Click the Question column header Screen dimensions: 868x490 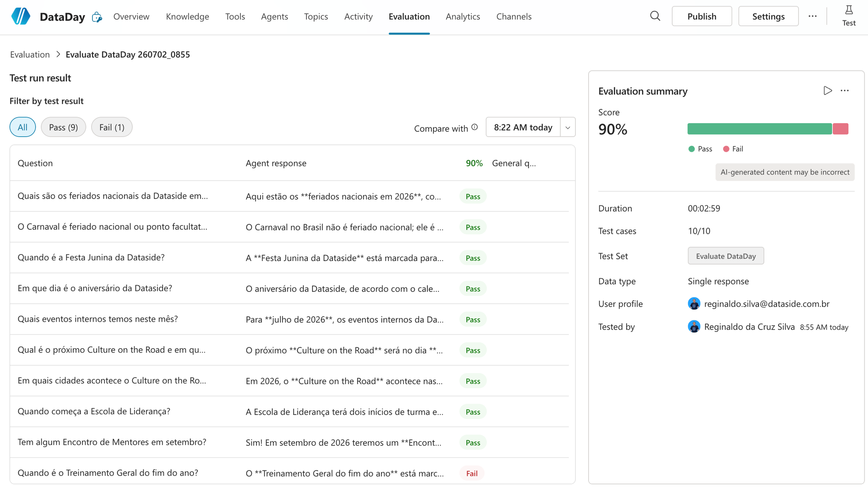tap(35, 163)
